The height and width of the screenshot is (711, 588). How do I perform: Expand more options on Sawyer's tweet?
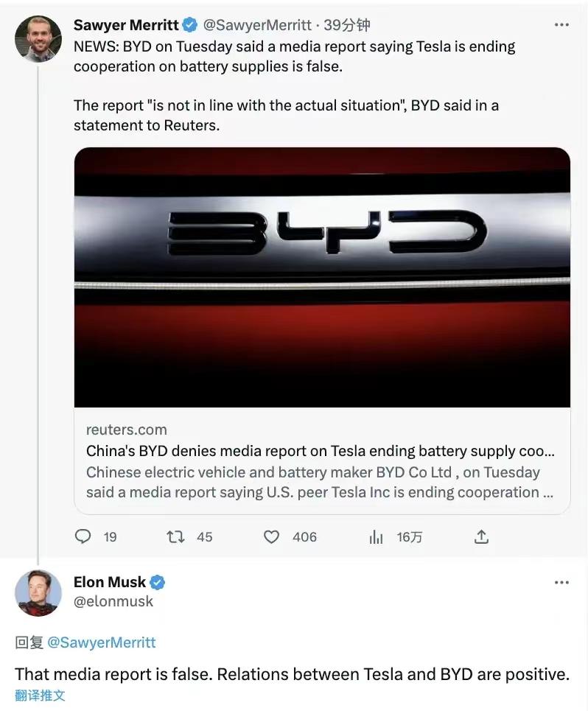point(561,25)
